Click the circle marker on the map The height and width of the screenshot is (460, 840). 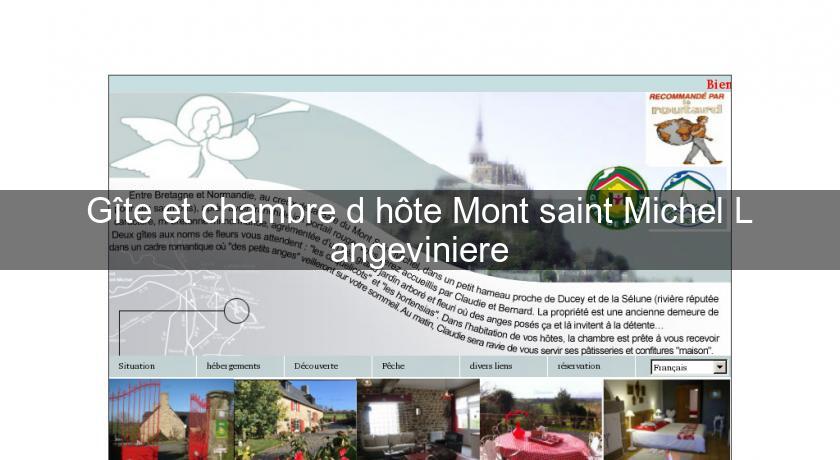coord(236,311)
